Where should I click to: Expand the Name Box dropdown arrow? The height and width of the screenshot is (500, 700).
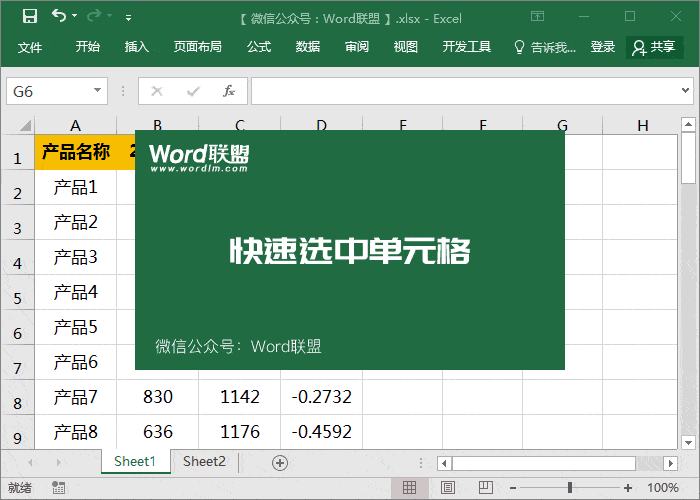tap(97, 91)
